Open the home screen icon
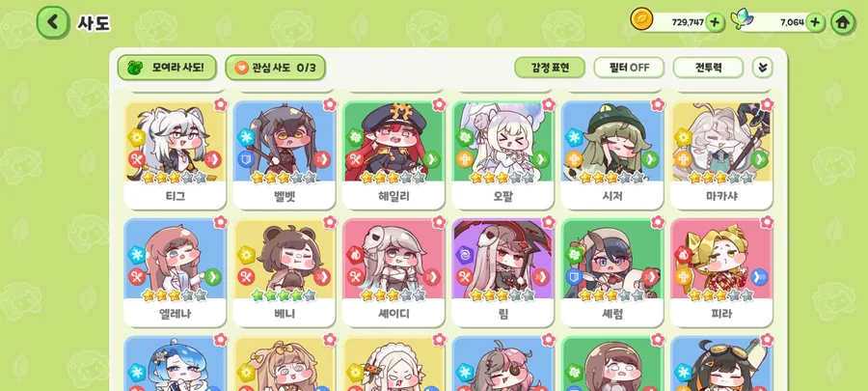The image size is (868, 391). pyautogui.click(x=843, y=23)
